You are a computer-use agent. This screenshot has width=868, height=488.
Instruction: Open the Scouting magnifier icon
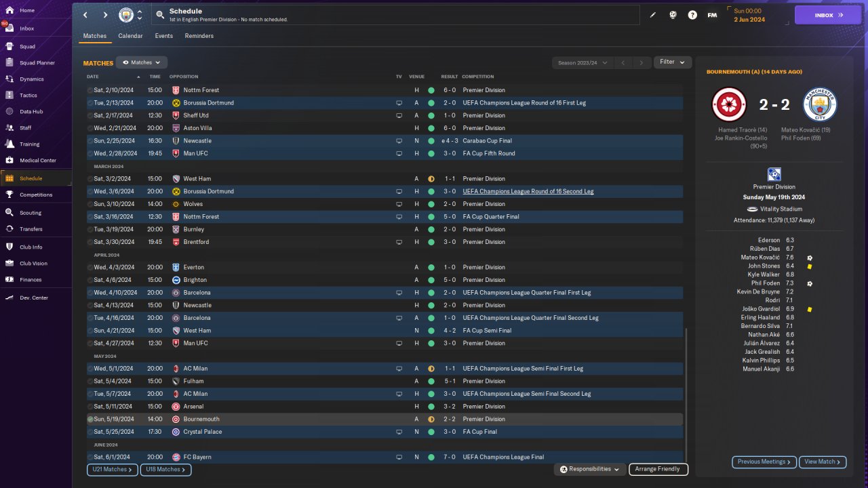(9, 212)
